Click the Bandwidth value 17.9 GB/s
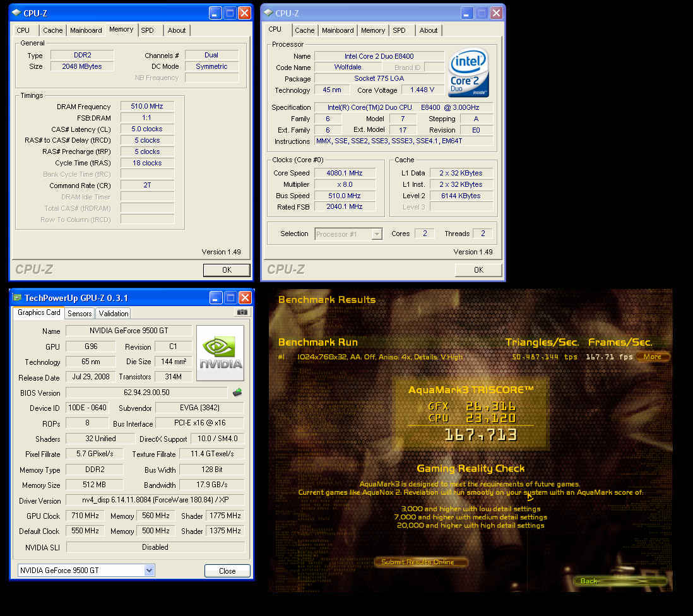The image size is (693, 616). click(211, 485)
